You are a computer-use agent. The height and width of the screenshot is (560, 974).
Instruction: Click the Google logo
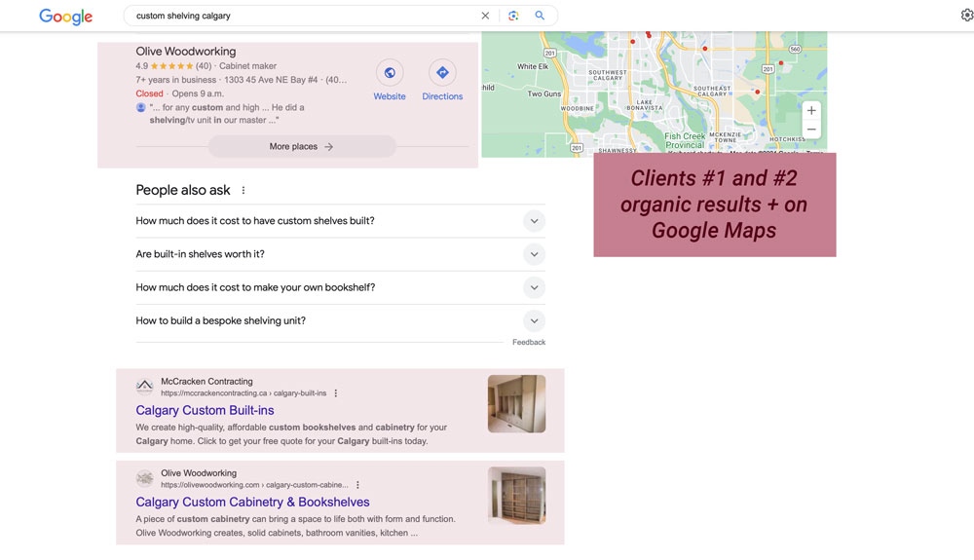point(66,17)
